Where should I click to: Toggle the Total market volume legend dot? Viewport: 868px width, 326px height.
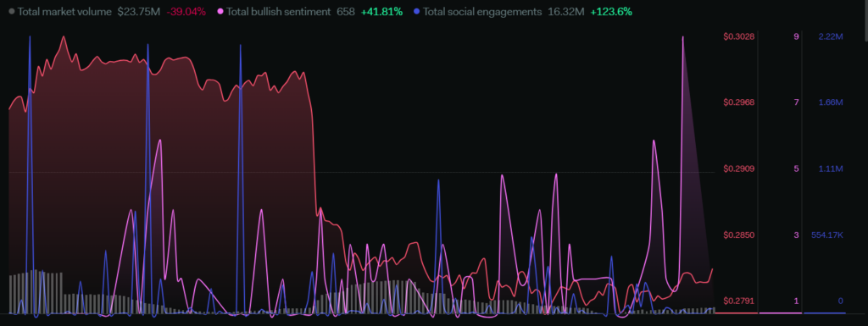point(12,11)
